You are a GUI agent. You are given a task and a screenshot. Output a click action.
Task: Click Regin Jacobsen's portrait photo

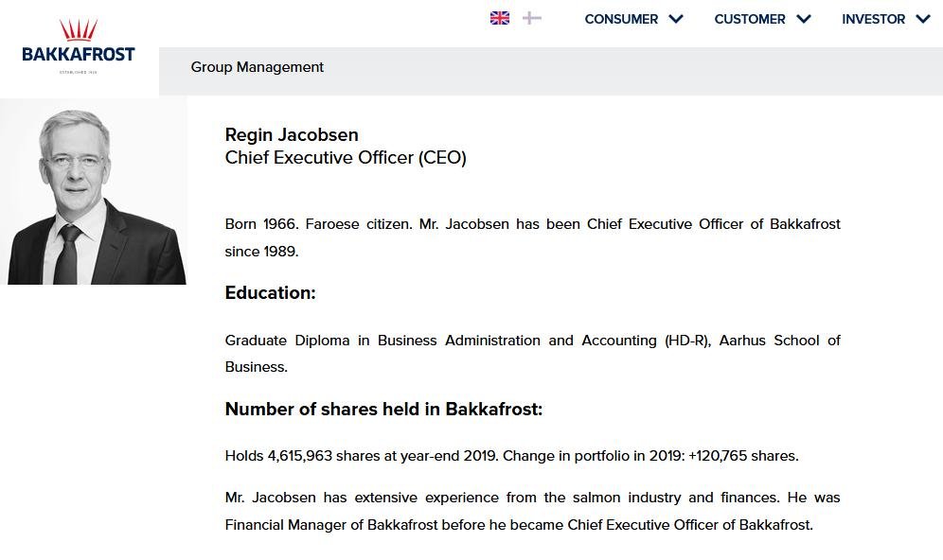coord(95,192)
